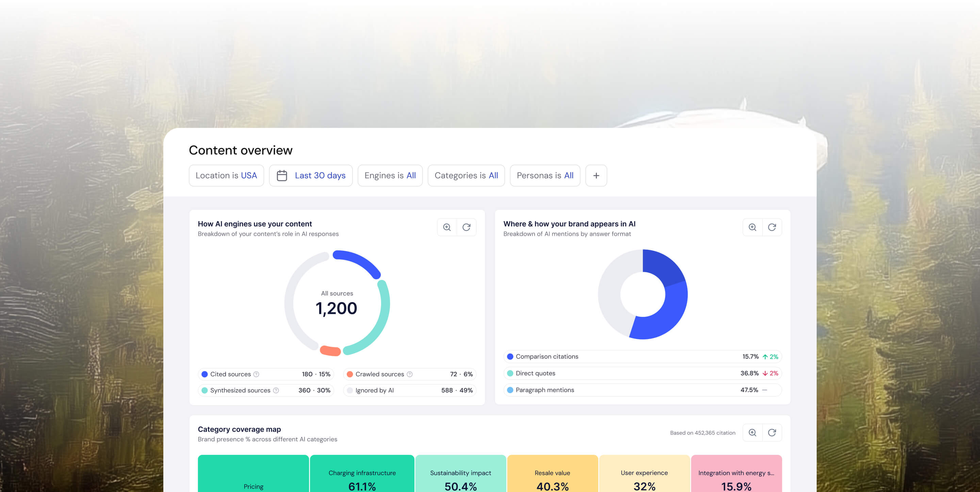The height and width of the screenshot is (492, 980).
Task: Add a new filter with the plus button
Action: (596, 175)
